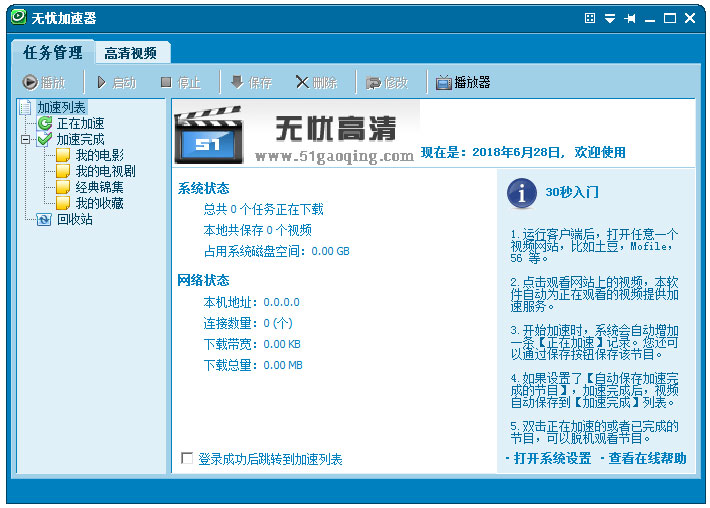Open the title bar dropdown menu arrow
Image resolution: width=710 pixels, height=508 pixels.
click(610, 18)
